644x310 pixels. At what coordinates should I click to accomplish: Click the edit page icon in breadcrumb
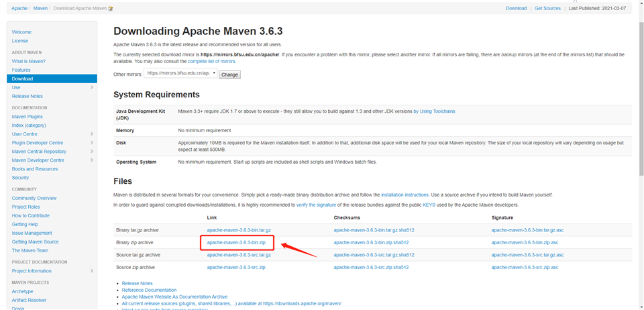111,9
